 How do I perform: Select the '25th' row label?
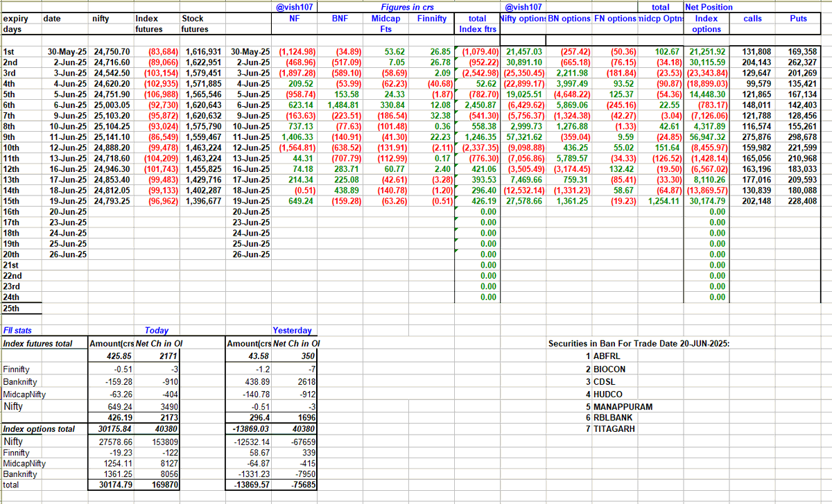pos(11,309)
